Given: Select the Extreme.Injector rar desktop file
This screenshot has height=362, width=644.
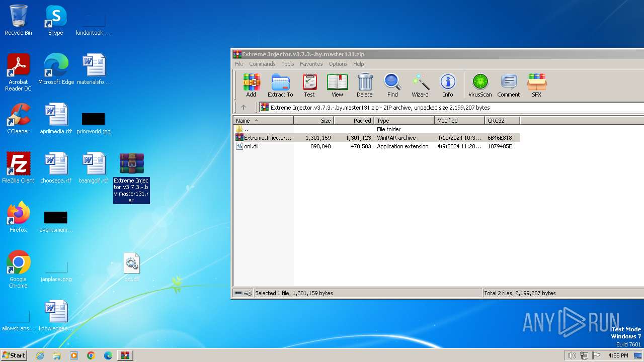Looking at the screenshot, I should coord(131,178).
